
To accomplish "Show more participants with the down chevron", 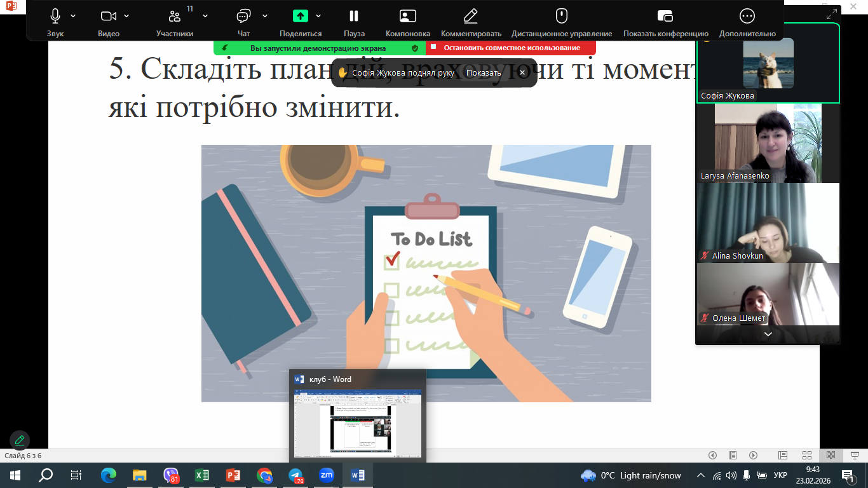I will coord(768,335).
